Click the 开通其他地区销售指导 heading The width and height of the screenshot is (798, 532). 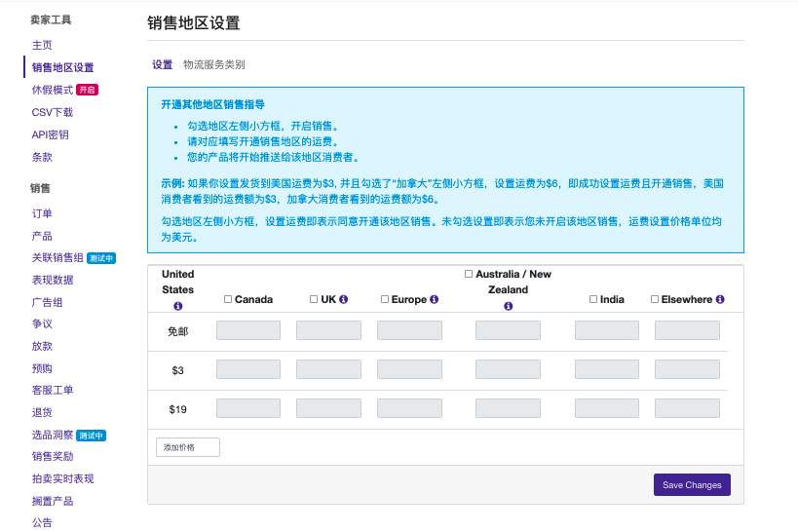pyautogui.click(x=212, y=105)
